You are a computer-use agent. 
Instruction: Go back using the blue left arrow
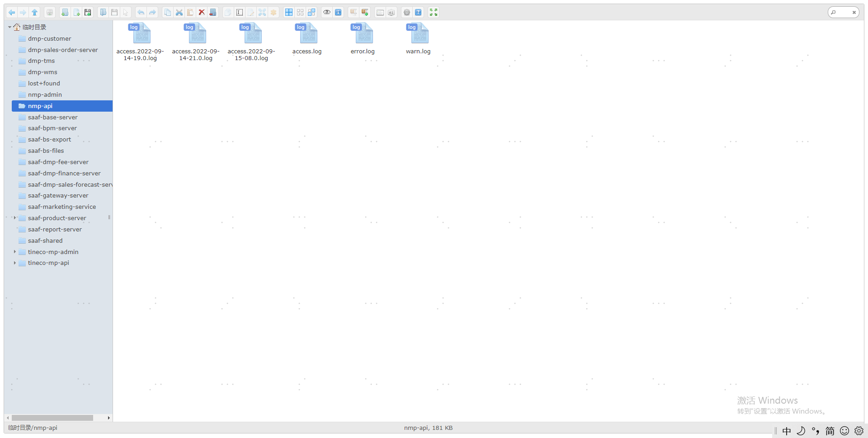tap(12, 12)
